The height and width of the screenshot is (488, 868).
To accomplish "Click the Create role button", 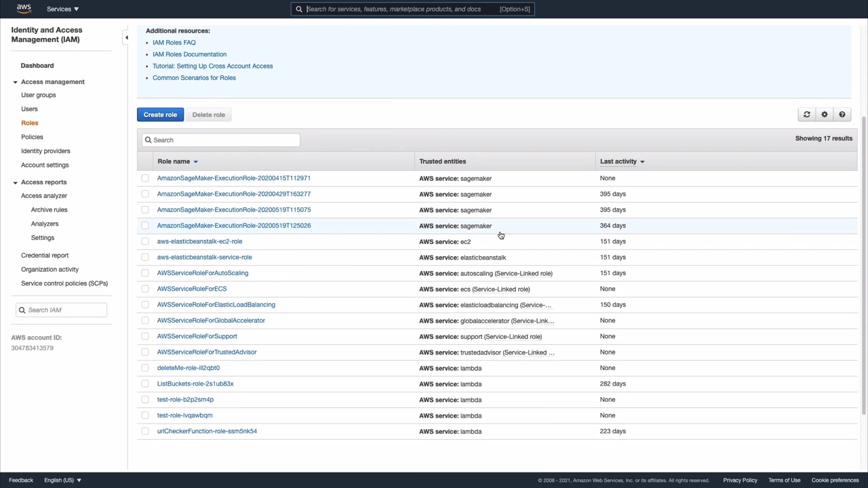I will pos(160,115).
